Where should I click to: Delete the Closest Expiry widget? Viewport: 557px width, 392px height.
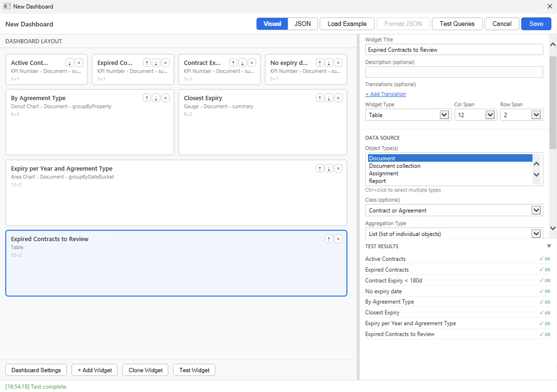pos(338,98)
